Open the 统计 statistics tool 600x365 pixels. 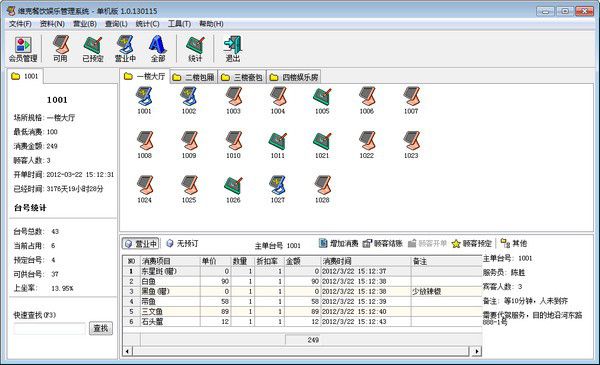point(195,49)
